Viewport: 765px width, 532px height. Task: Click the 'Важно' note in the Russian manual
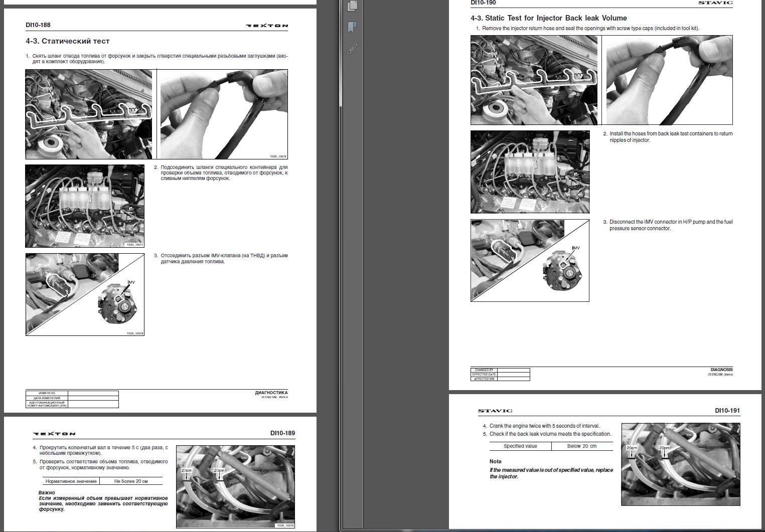point(47,492)
